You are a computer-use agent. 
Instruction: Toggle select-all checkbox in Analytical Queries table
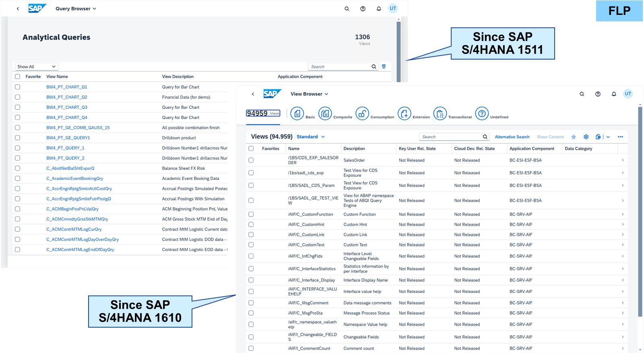[x=17, y=76]
